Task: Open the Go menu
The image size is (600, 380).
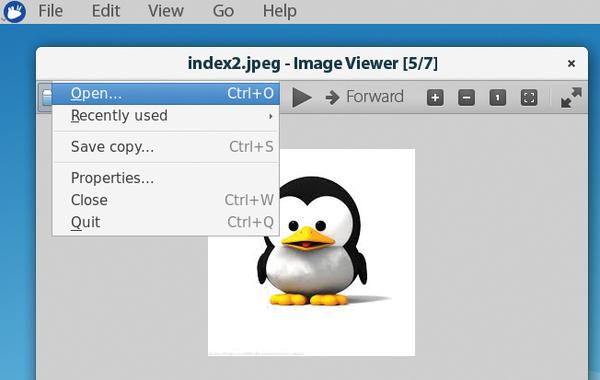Action: [x=223, y=11]
